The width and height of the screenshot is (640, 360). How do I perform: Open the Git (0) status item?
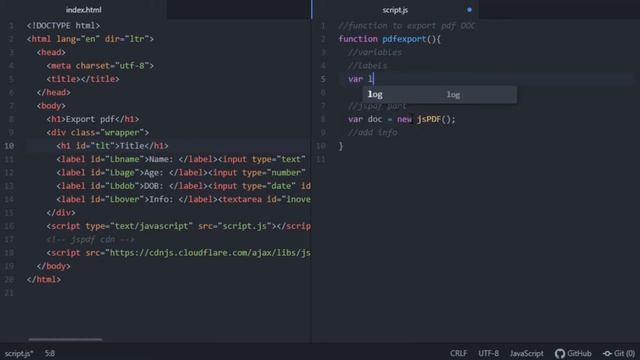pos(619,353)
